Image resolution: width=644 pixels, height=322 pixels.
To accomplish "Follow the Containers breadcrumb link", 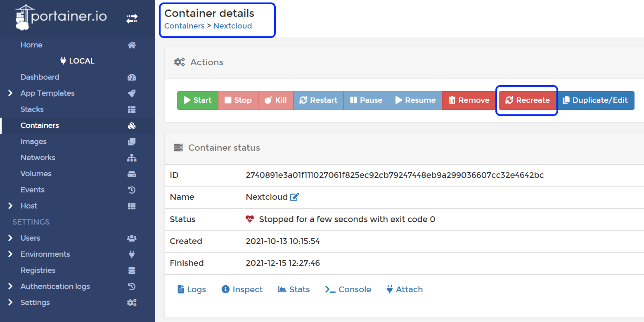I will tap(184, 26).
